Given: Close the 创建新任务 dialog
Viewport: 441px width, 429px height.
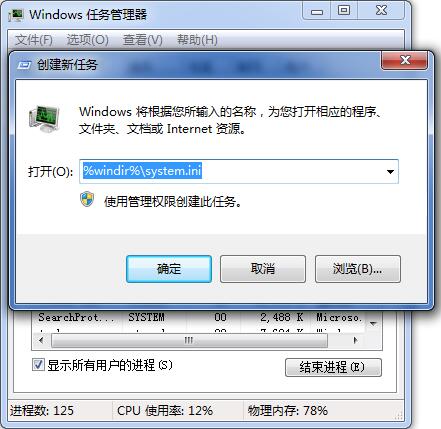Looking at the screenshot, I should point(404,60).
